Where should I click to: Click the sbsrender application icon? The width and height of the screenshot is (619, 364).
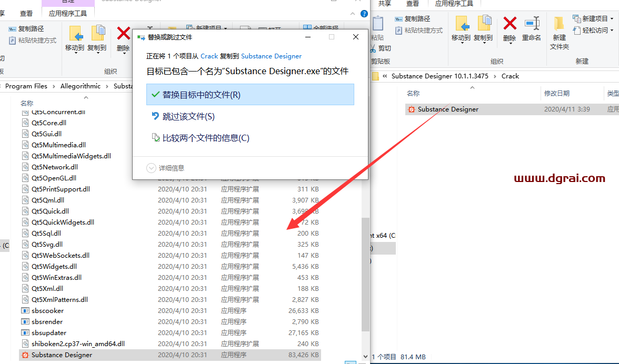[25, 321]
